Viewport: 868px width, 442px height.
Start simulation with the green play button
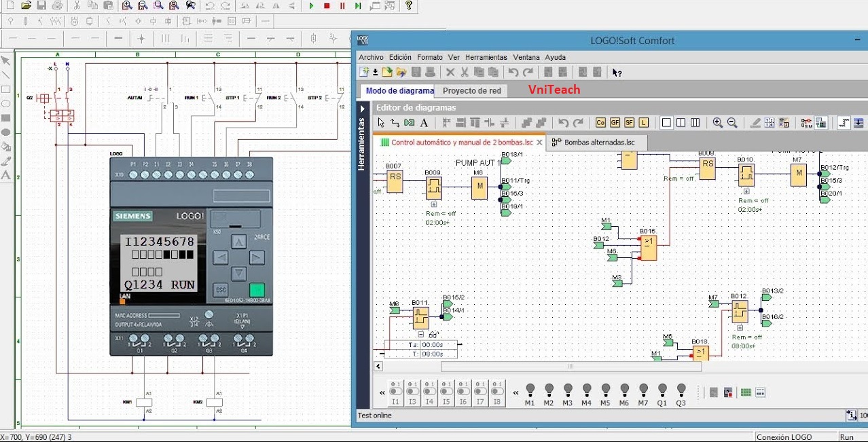(311, 5)
